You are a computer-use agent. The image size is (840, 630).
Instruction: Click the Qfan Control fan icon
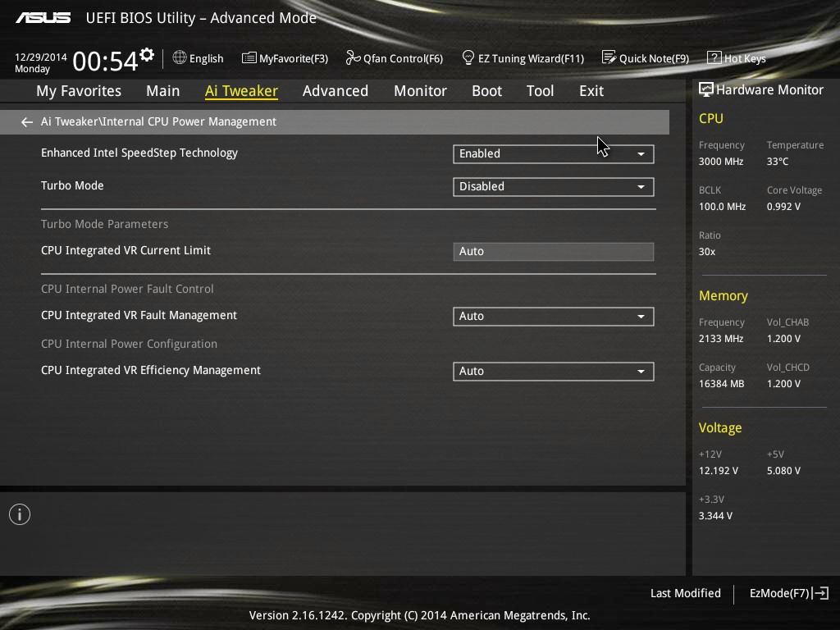click(353, 57)
